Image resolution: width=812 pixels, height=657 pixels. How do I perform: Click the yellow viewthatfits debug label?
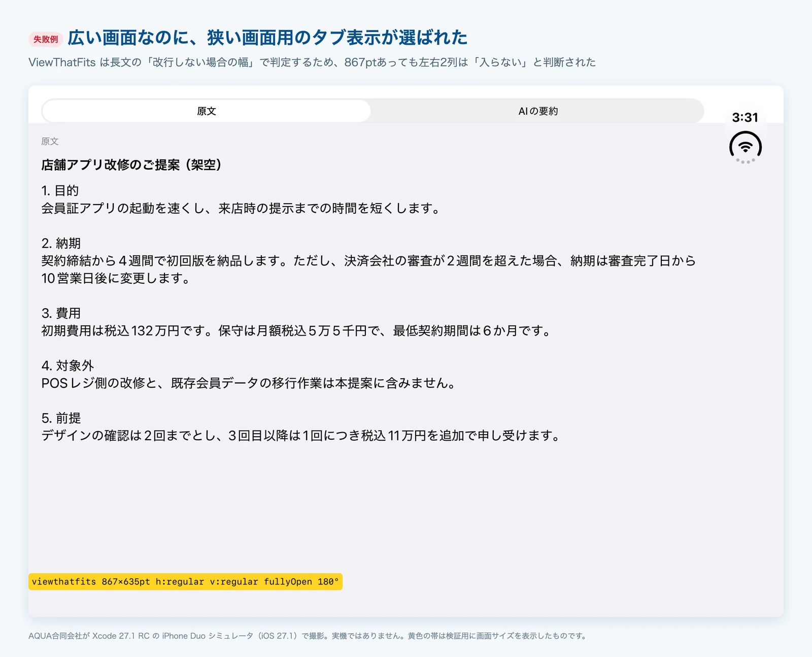[185, 581]
